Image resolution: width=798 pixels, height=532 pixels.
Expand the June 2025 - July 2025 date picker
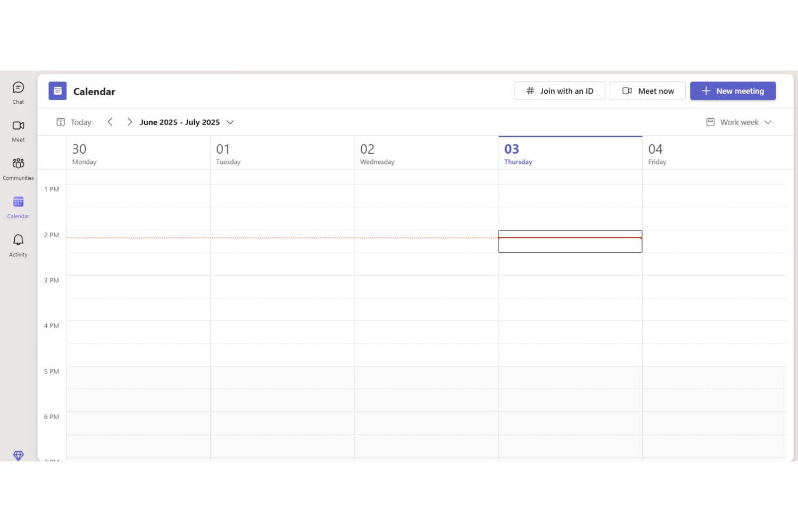187,122
